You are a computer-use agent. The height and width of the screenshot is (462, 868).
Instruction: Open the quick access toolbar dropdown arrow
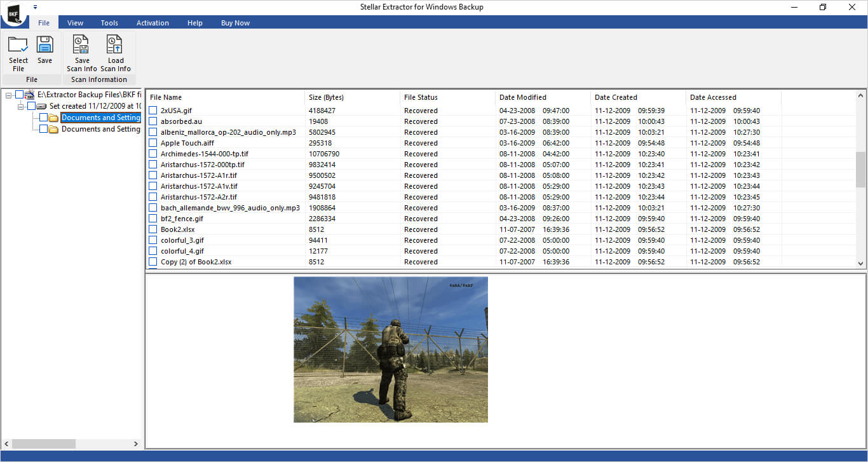35,6
